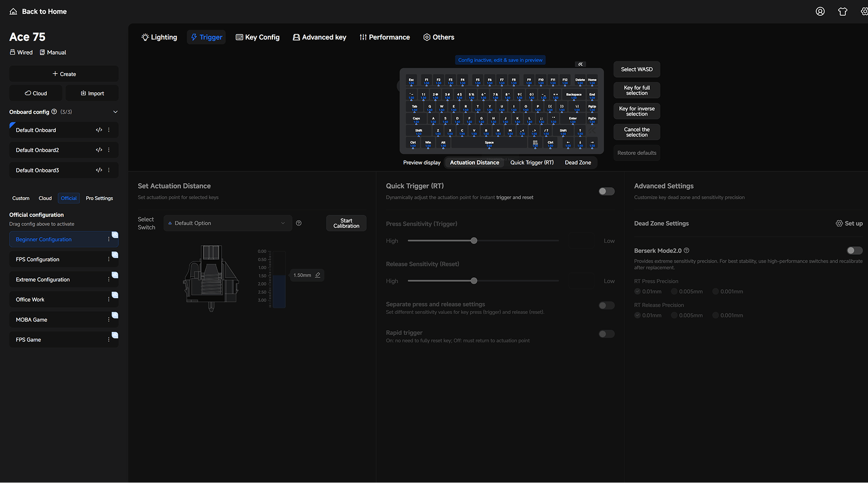Select the Extreme Configuration preset
Screen dimensions: 868x483
[64, 280]
